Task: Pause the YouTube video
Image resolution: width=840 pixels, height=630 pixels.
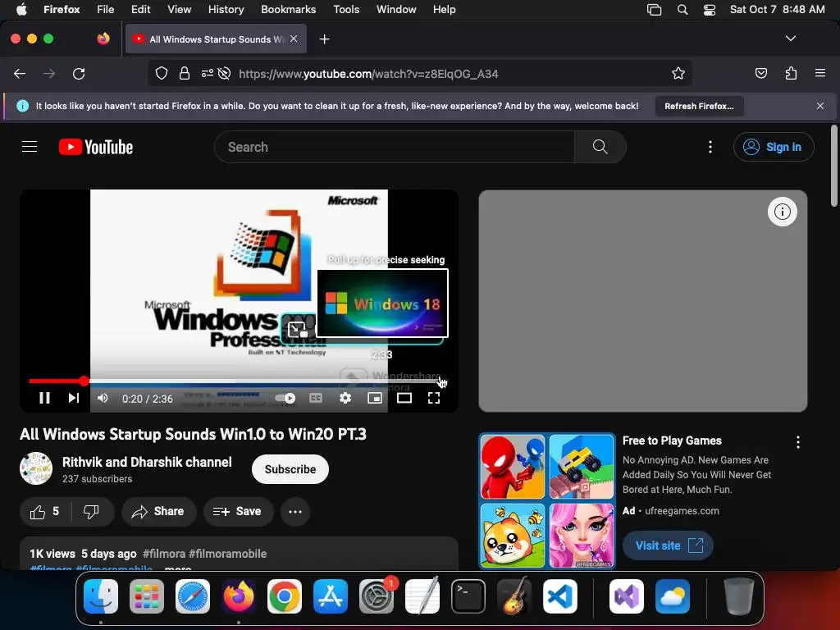Action: click(45, 398)
